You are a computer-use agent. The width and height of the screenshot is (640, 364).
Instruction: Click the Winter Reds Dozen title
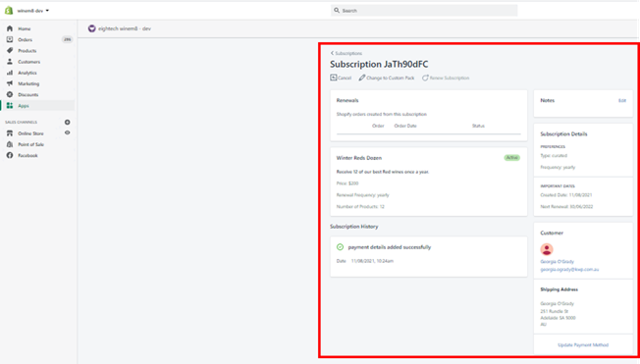[x=359, y=158]
